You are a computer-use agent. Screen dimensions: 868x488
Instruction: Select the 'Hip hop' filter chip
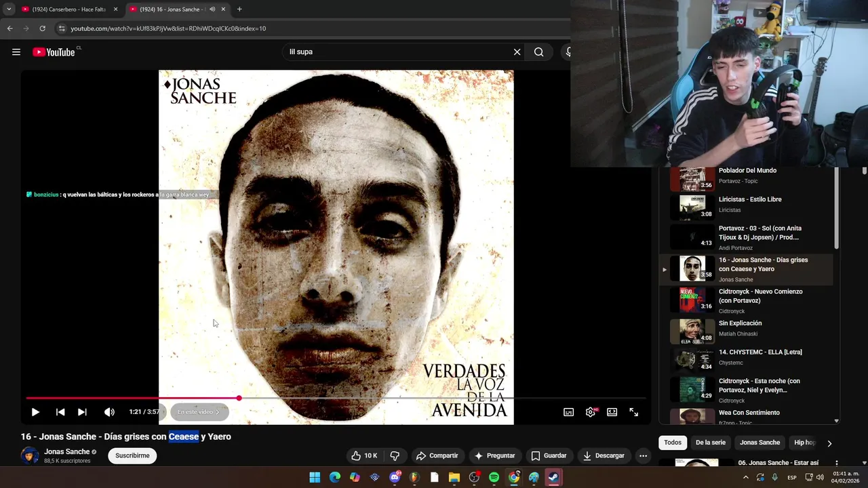[x=804, y=443]
